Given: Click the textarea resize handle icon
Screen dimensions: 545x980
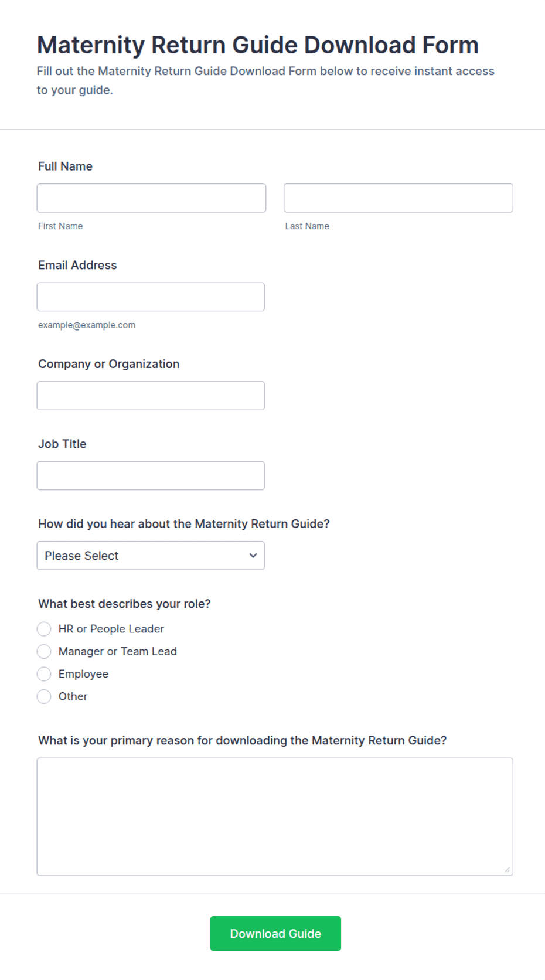Looking at the screenshot, I should [x=507, y=870].
